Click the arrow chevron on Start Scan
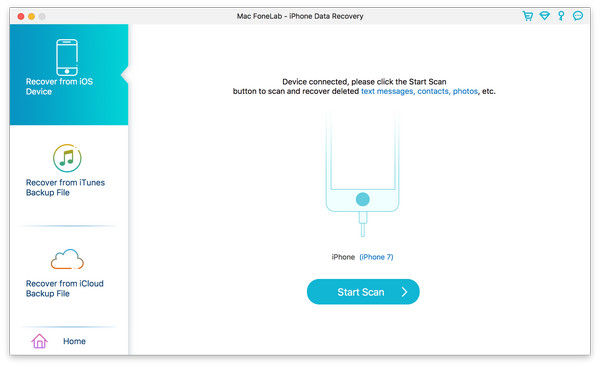 (404, 292)
